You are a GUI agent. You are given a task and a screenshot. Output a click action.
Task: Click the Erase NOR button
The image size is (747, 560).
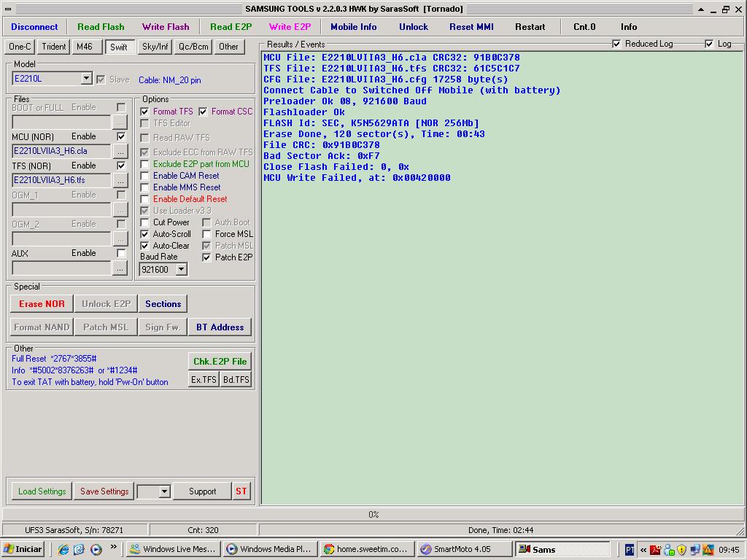coord(42,304)
